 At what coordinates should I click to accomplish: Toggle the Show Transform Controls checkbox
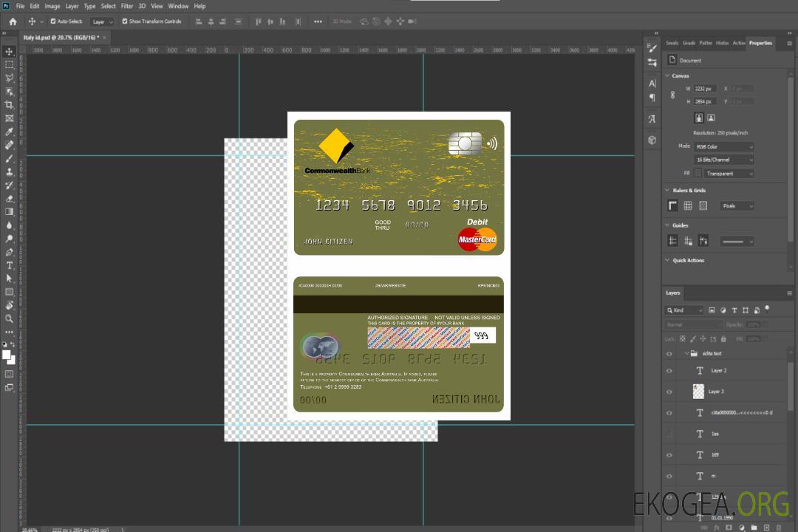[x=124, y=21]
